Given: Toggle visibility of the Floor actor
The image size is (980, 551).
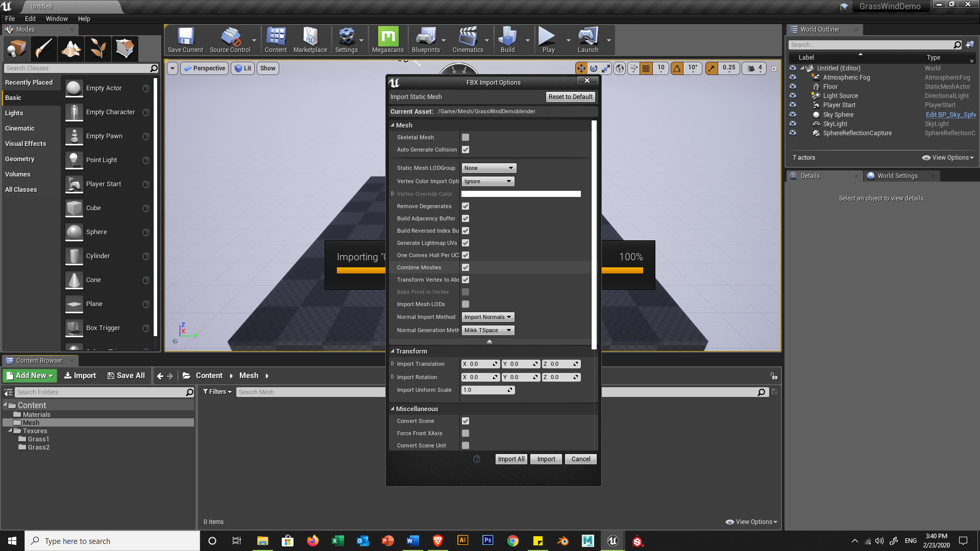Looking at the screenshot, I should [793, 87].
